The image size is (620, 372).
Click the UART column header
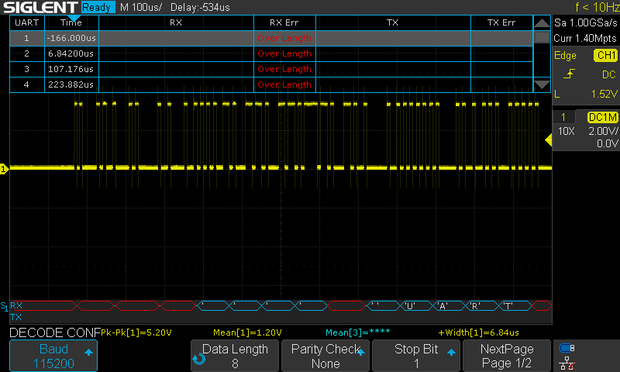[x=27, y=23]
